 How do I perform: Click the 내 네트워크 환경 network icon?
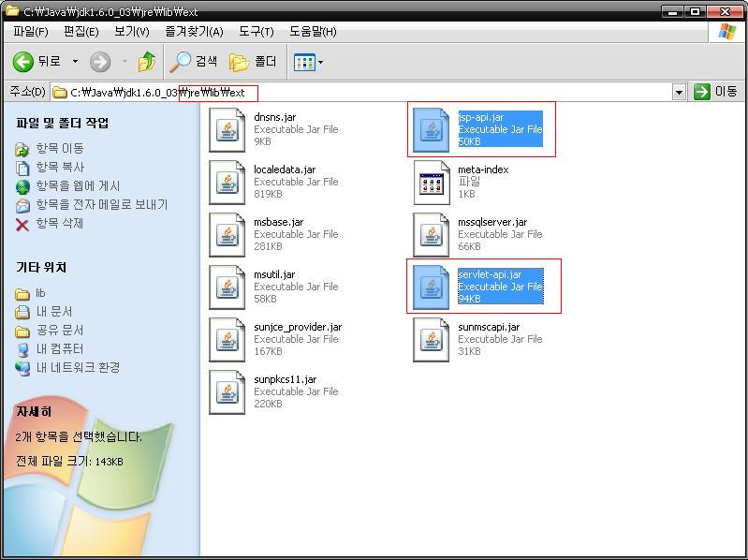coord(22,368)
